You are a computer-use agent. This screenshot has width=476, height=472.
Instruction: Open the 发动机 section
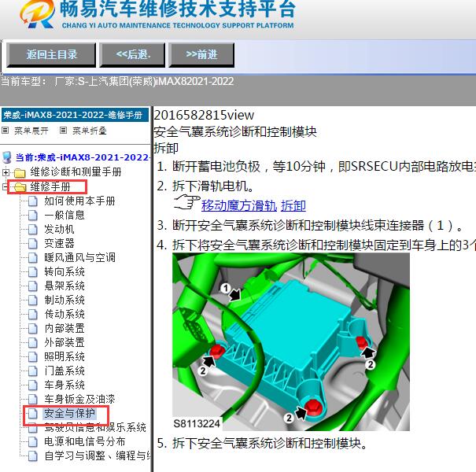coord(59,229)
